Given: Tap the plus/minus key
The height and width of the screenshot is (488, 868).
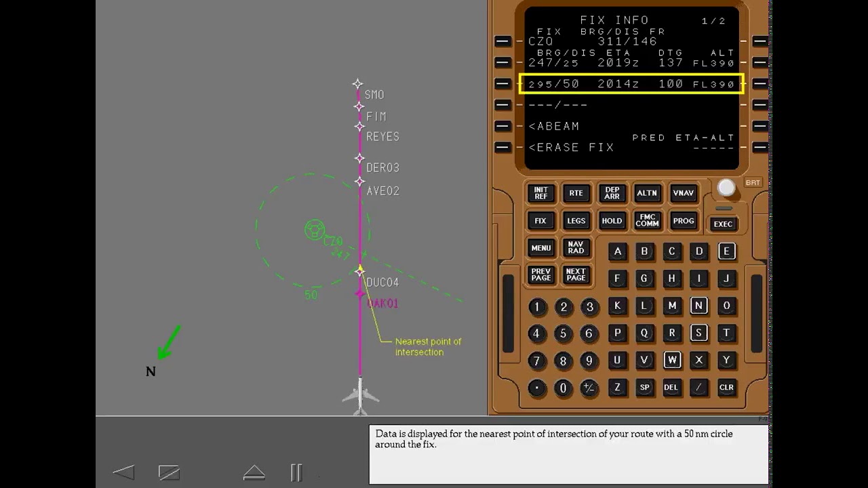Looking at the screenshot, I should pos(589,388).
